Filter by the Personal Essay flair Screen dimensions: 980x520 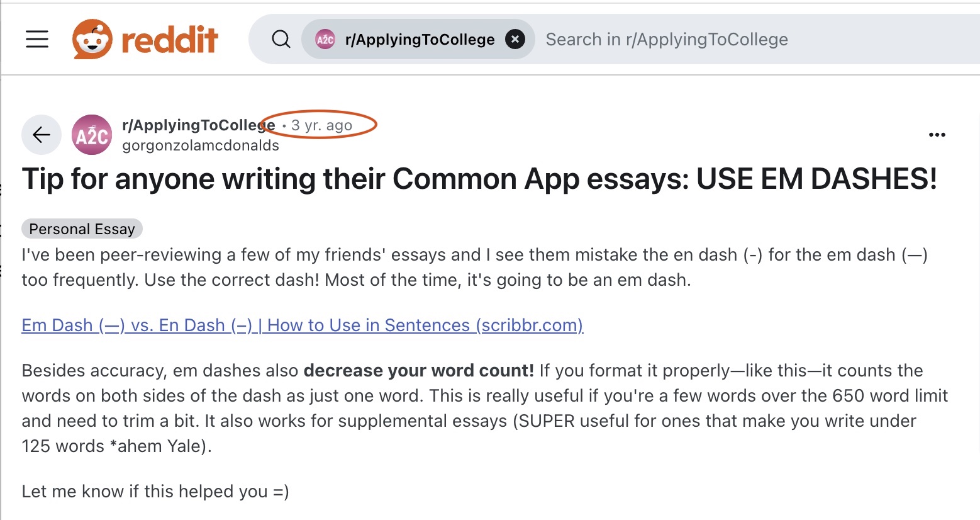(82, 229)
